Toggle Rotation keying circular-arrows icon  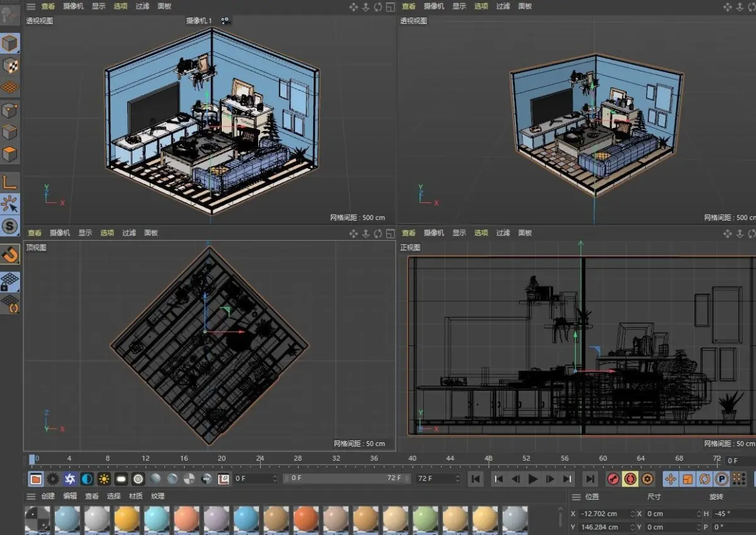[704, 479]
